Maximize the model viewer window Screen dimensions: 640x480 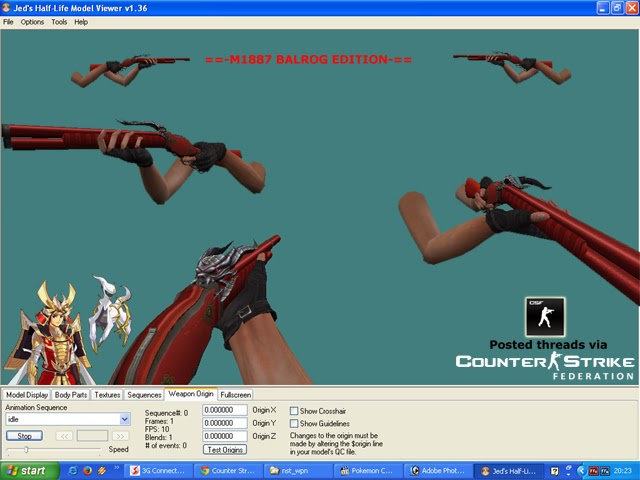tap(617, 8)
